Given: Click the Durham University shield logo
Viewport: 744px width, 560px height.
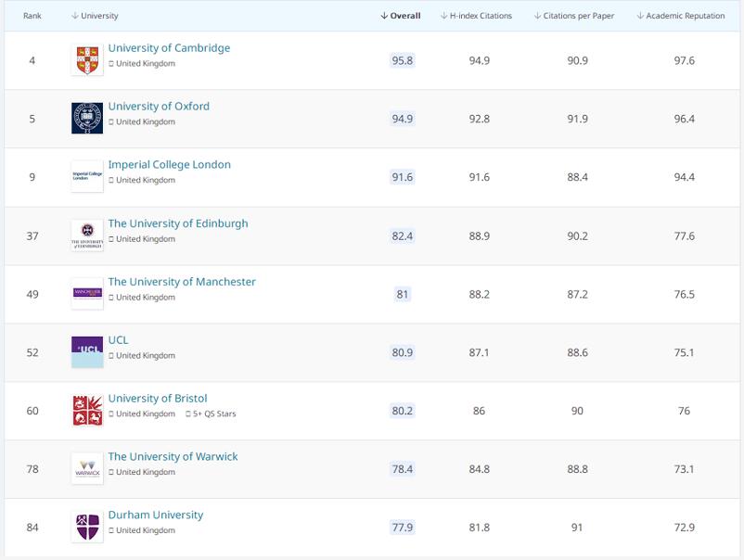Looking at the screenshot, I should 87,528.
